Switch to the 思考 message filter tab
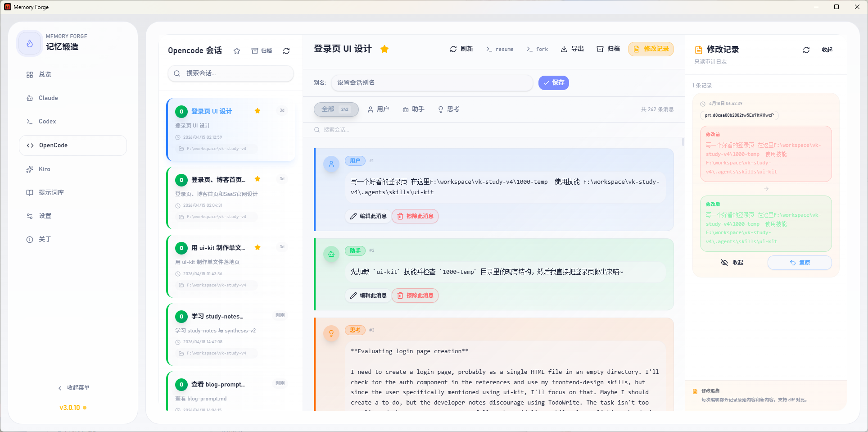This screenshot has width=868, height=432. tap(448, 109)
